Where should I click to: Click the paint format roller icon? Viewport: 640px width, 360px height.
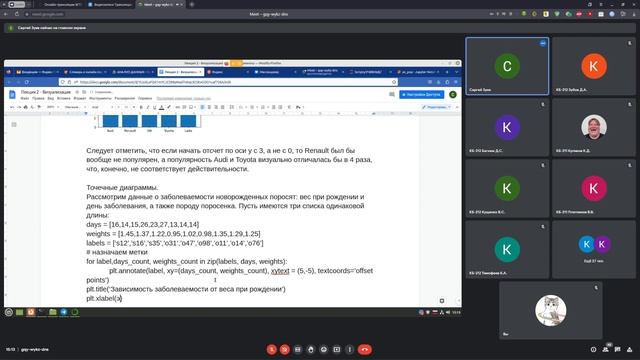[x=39, y=107]
